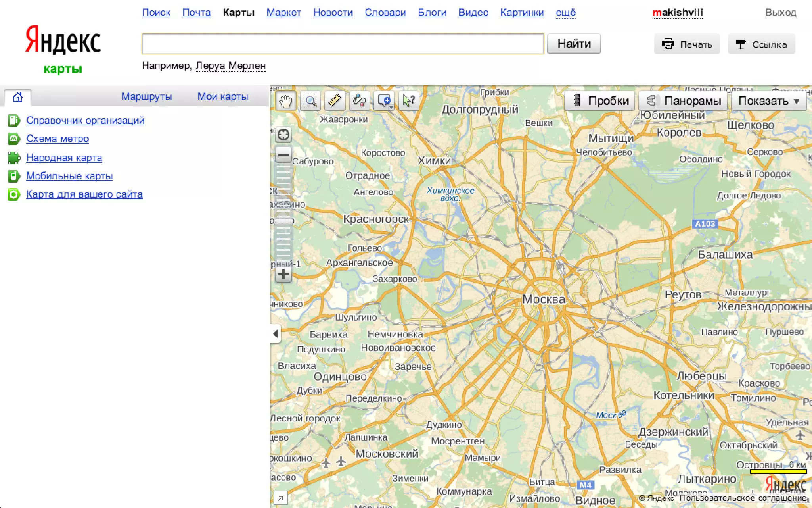Screen dimensions: 812x508
Task: Select the zoom-to-area magnifier tool
Action: 310,101
